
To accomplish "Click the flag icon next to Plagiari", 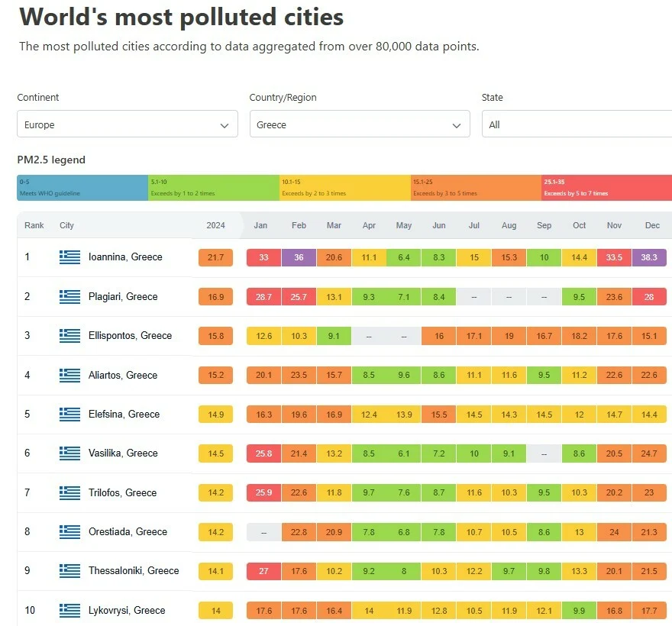I will click(x=69, y=296).
